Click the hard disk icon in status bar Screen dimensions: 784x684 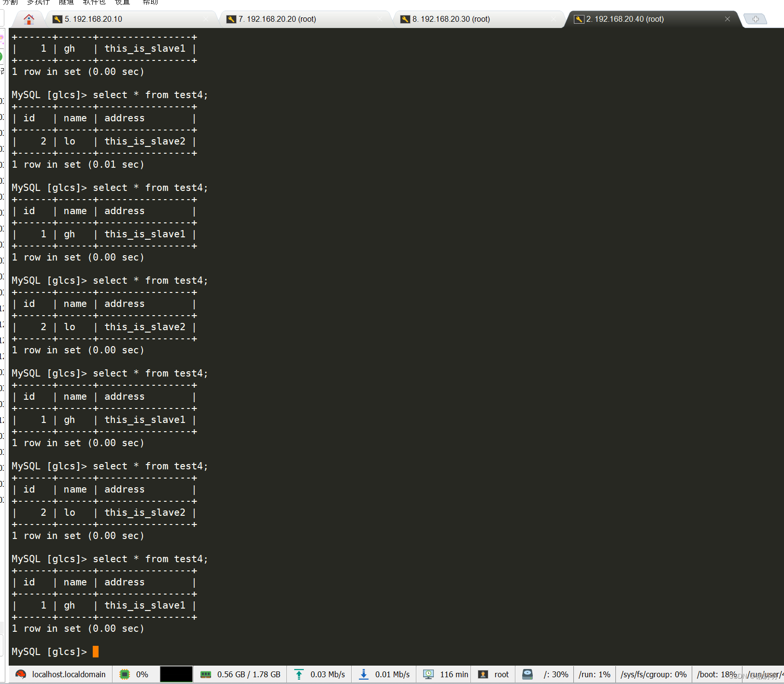pos(527,674)
